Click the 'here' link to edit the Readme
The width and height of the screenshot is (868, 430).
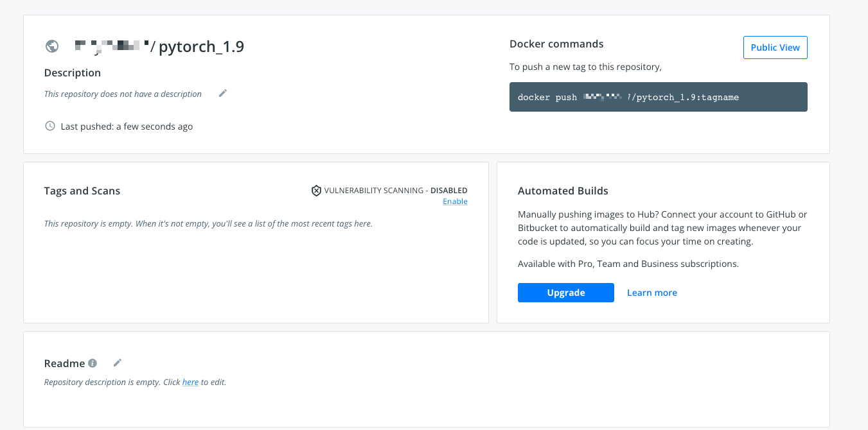[190, 382]
